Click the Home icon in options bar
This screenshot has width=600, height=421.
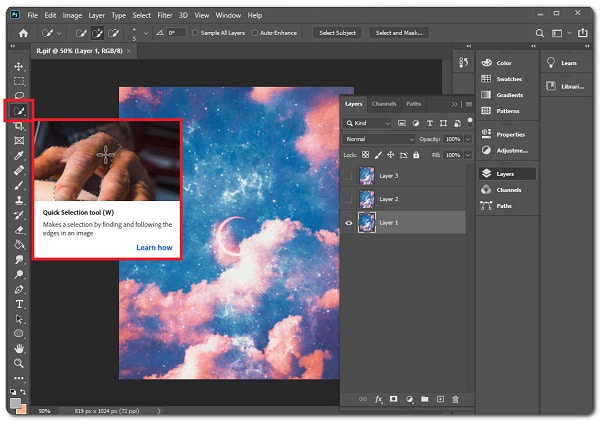pos(23,33)
